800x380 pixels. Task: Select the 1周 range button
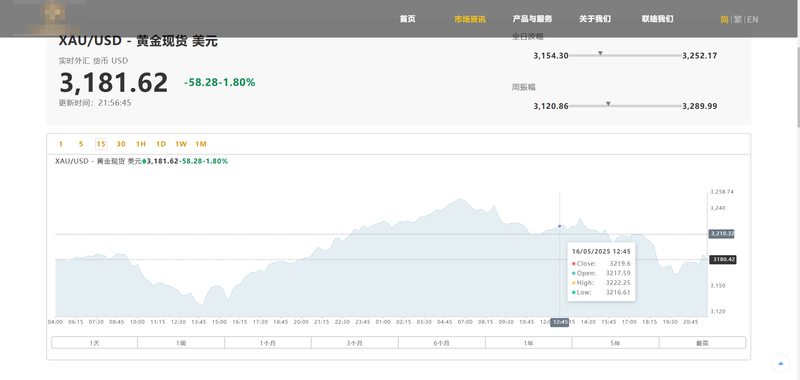click(x=181, y=343)
